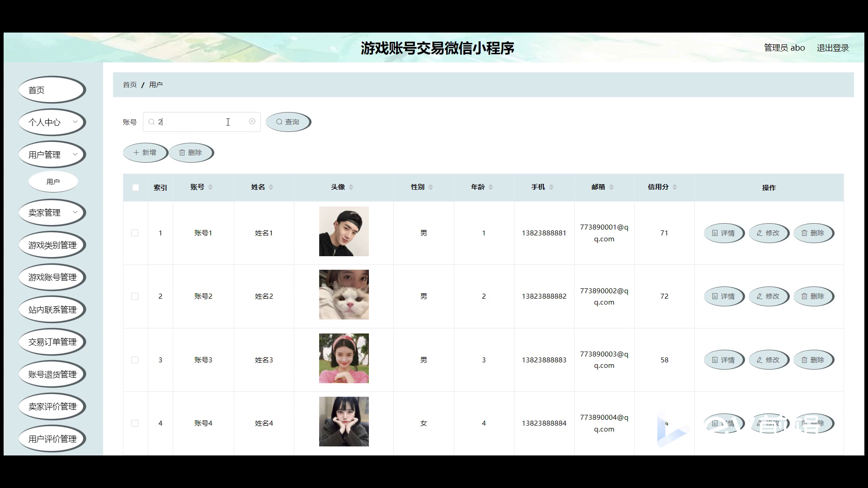Click the magnifier icon inside 账号 search box
Viewport: 868px width, 488px height.
[x=151, y=122]
